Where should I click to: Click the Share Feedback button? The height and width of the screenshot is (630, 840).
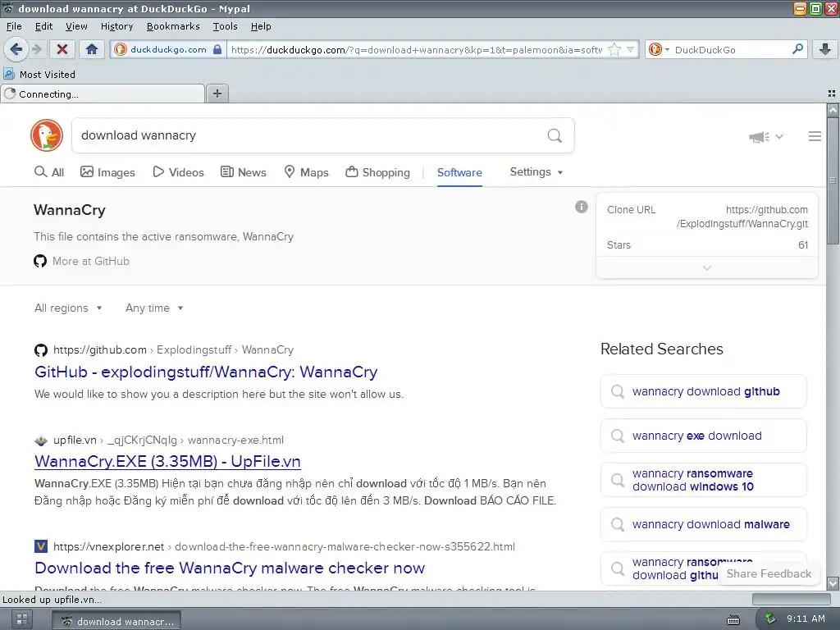(769, 573)
